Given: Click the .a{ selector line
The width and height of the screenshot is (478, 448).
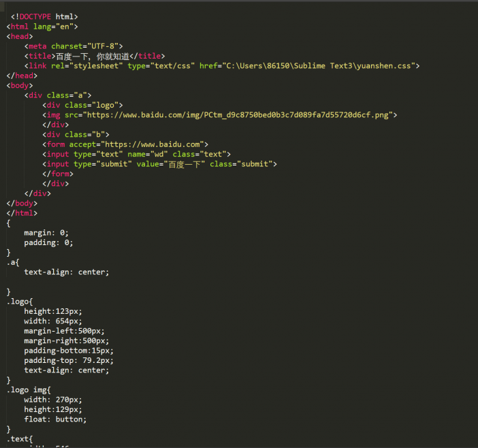Looking at the screenshot, I should [x=13, y=262].
